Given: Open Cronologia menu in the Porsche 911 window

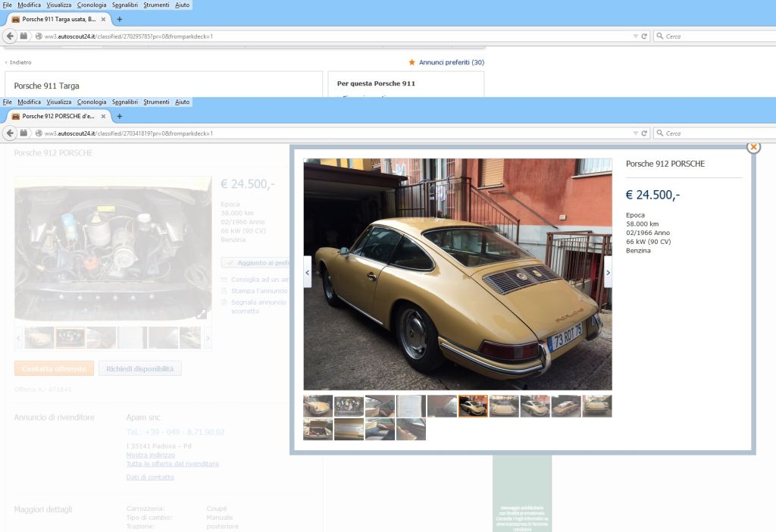Looking at the screenshot, I should (x=92, y=5).
